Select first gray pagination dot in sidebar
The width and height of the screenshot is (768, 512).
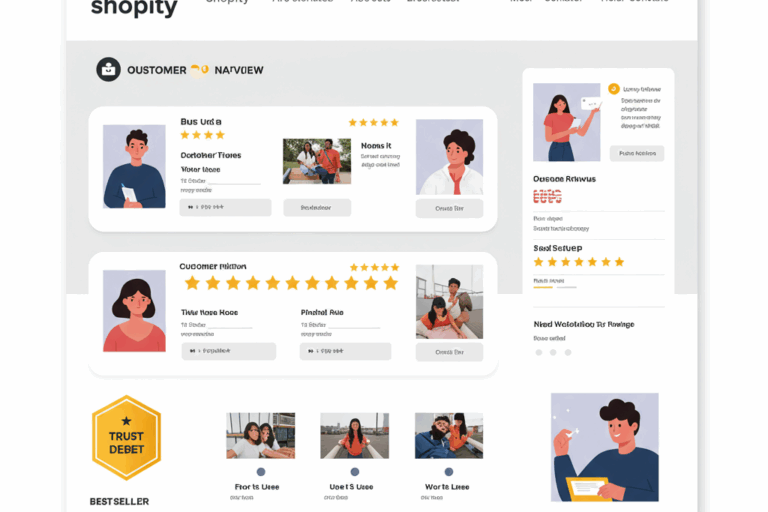tap(539, 352)
